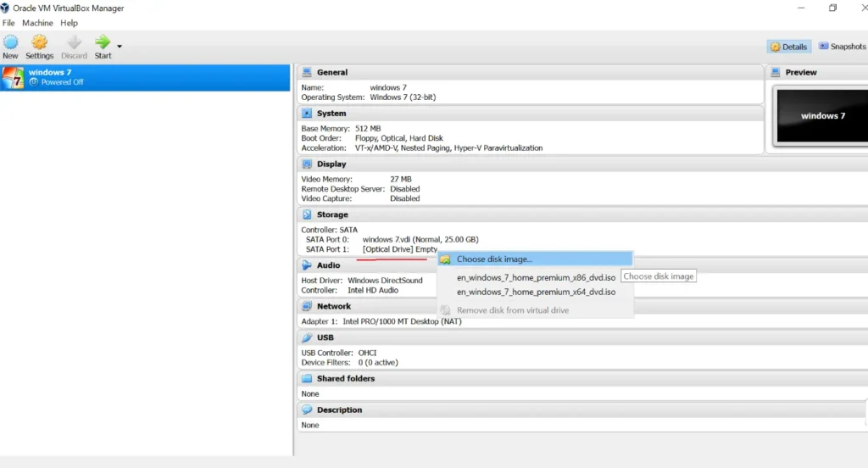This screenshot has height=468, width=868.
Task: Click the Powered Off state icon
Action: click(34, 82)
